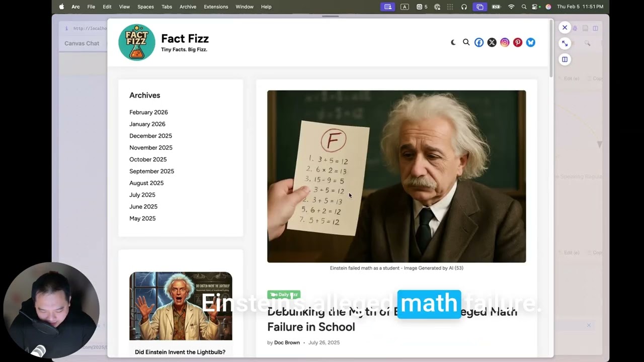Viewport: 644px width, 362px height.
Task: Open the August 2025 archive
Action: [x=146, y=183]
